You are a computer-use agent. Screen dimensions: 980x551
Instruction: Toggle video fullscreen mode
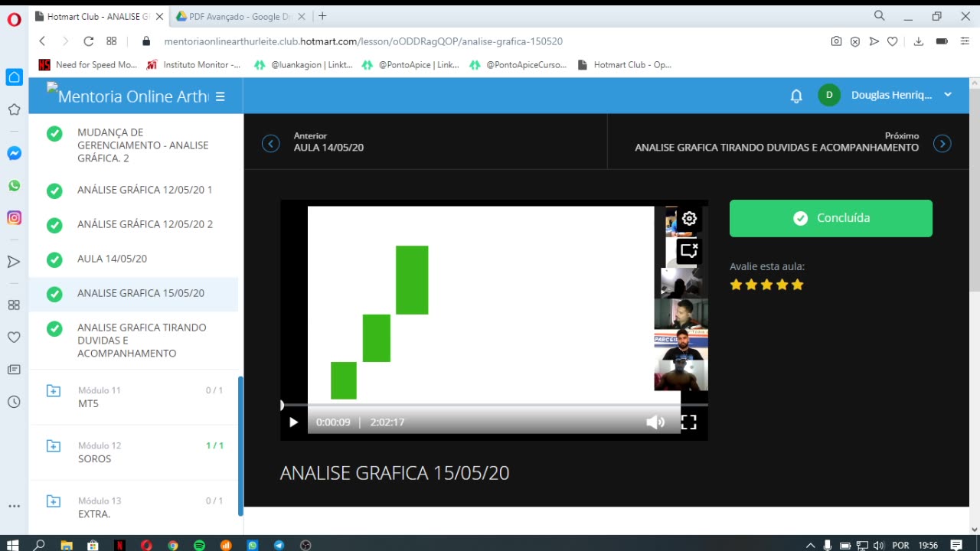click(x=689, y=422)
